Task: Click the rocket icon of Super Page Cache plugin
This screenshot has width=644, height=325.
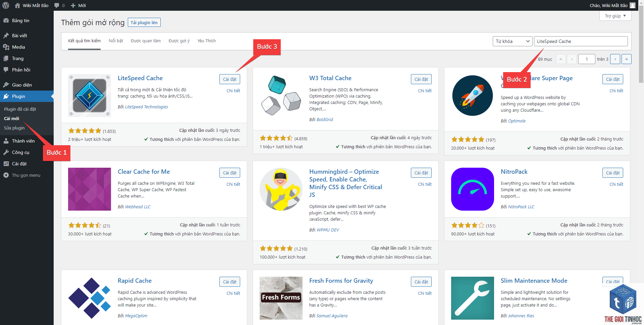Action: [473, 96]
